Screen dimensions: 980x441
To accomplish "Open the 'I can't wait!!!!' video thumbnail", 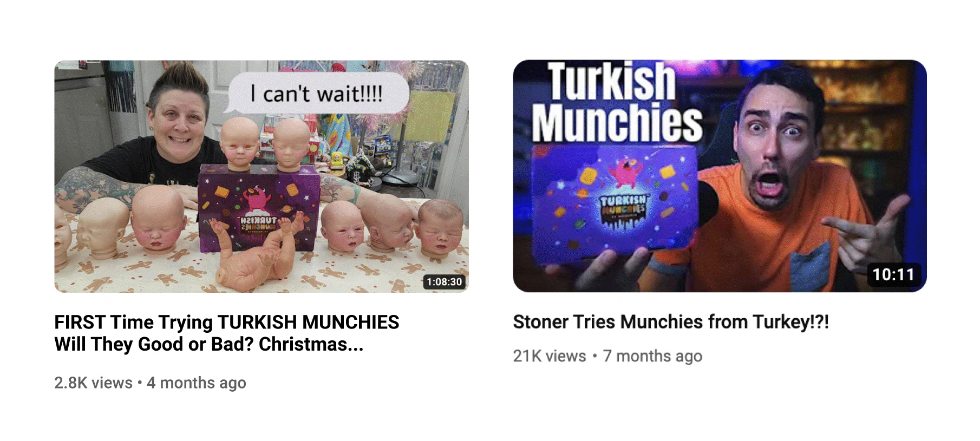I will tap(262, 176).
